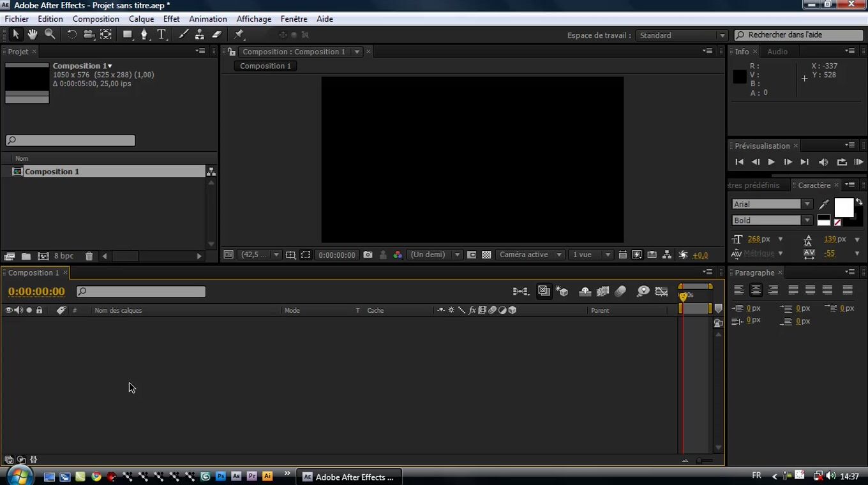Switch to the Audio tab

[x=777, y=52]
